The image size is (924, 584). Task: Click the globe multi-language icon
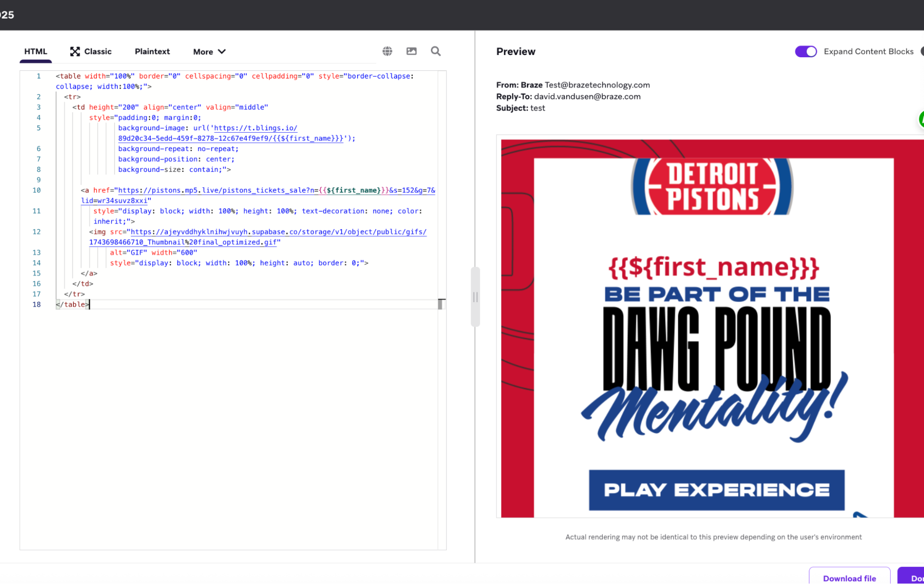pyautogui.click(x=387, y=51)
